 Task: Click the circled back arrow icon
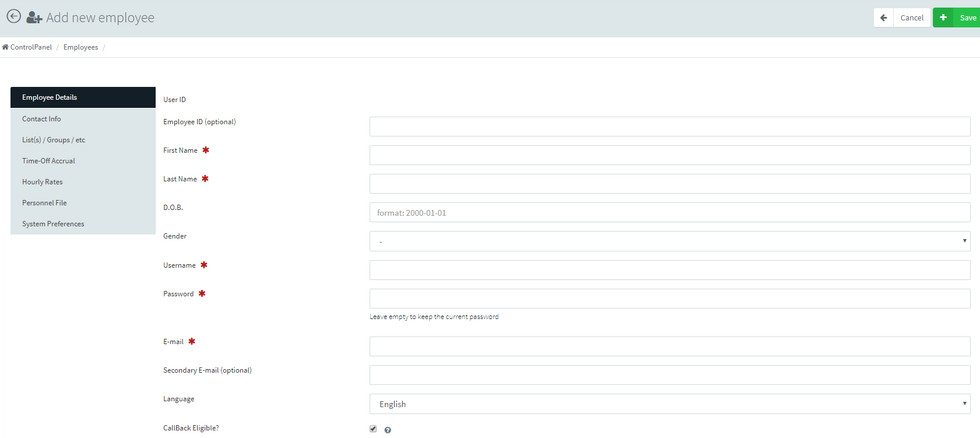(x=13, y=16)
